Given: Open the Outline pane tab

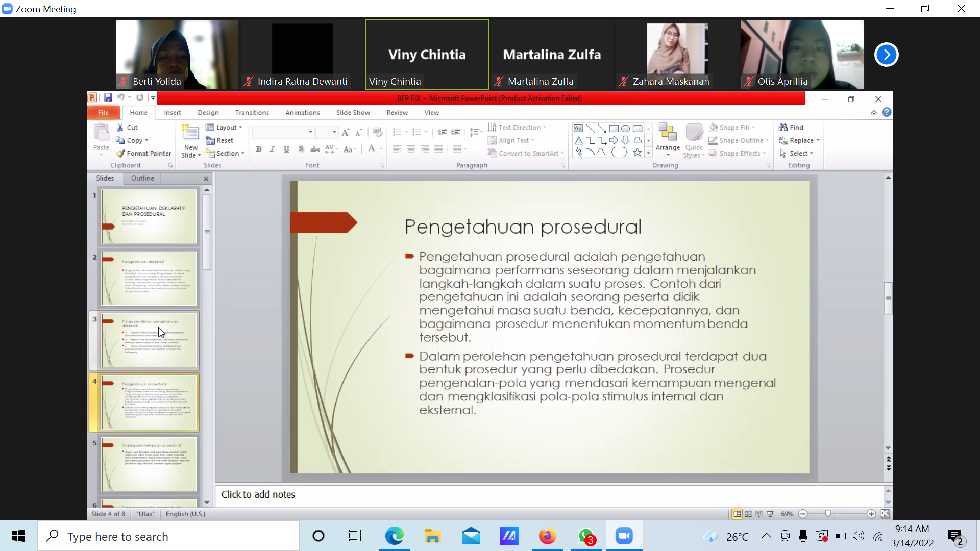Looking at the screenshot, I should [142, 178].
